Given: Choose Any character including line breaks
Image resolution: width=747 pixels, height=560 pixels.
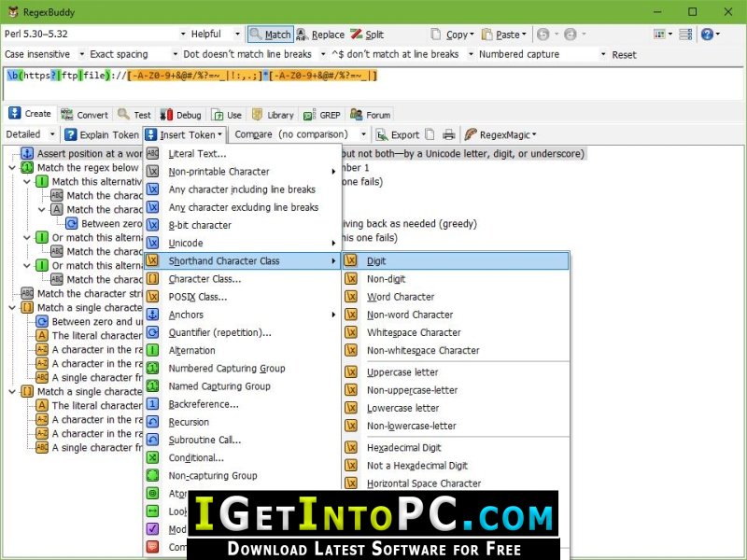Looking at the screenshot, I should [x=243, y=189].
